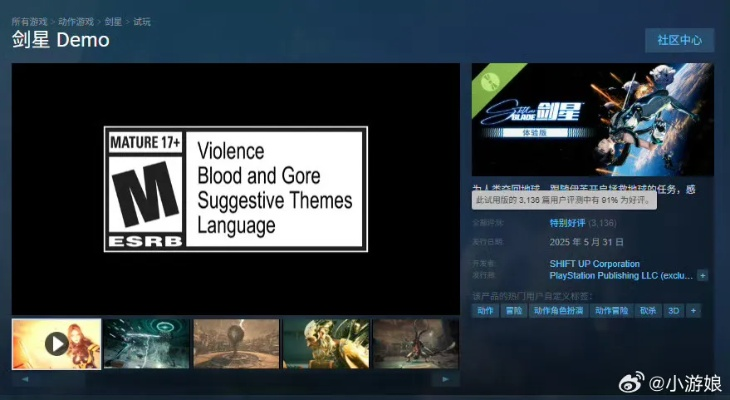Click the 剑星 Demo page title
This screenshot has height=400, width=730.
61,40
